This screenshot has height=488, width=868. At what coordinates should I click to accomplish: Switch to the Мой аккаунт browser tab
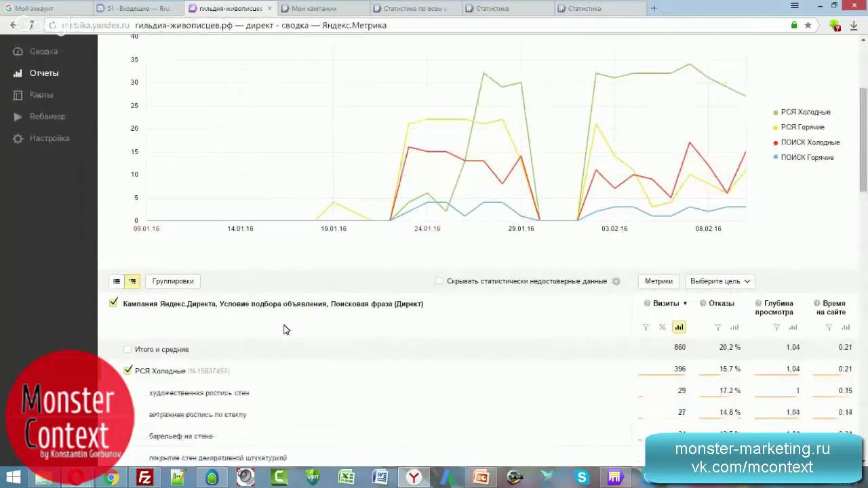pyautogui.click(x=47, y=8)
